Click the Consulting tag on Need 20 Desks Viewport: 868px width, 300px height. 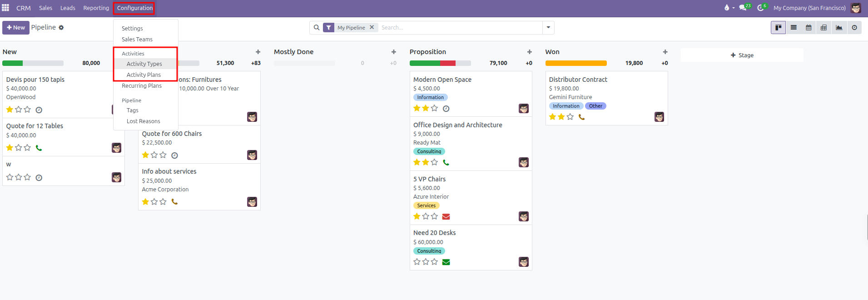429,251
